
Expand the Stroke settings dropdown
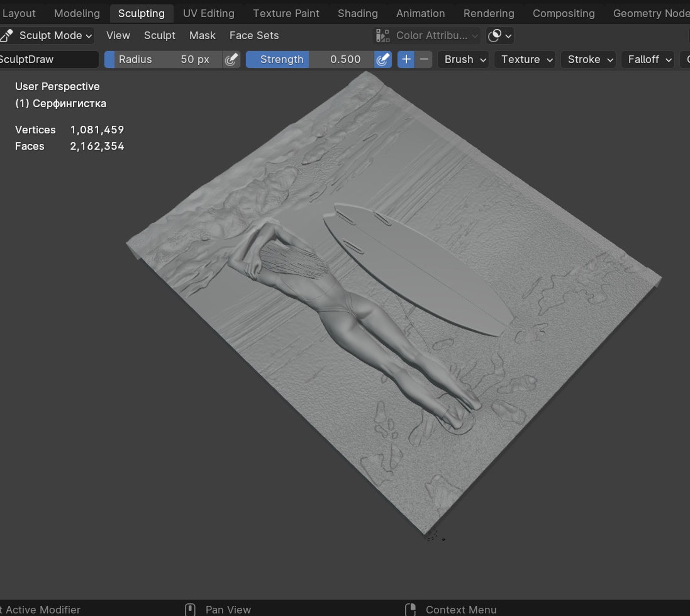[x=588, y=59]
